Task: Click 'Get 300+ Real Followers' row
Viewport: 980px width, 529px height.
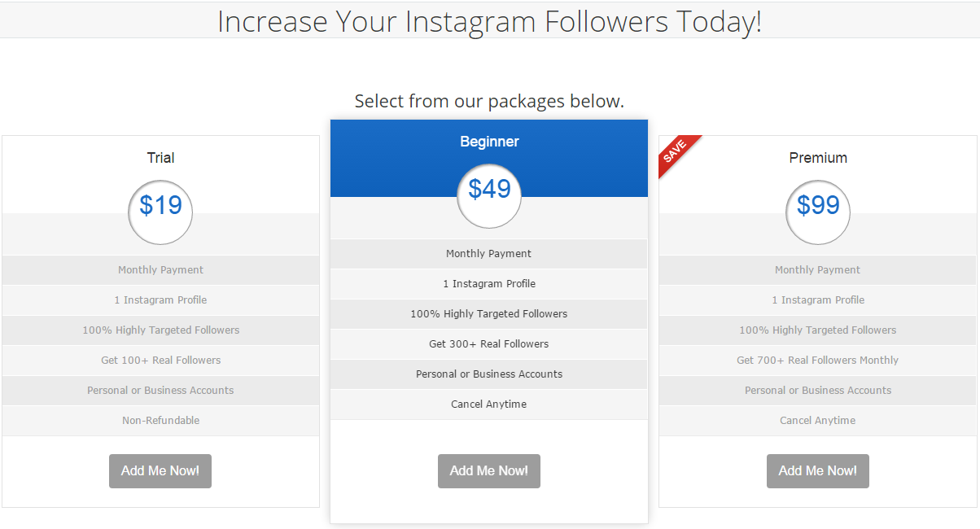Action: [x=489, y=344]
